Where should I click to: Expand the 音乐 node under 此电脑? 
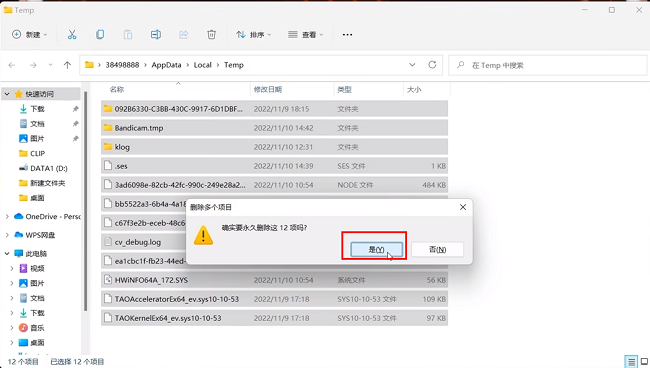click(x=12, y=328)
